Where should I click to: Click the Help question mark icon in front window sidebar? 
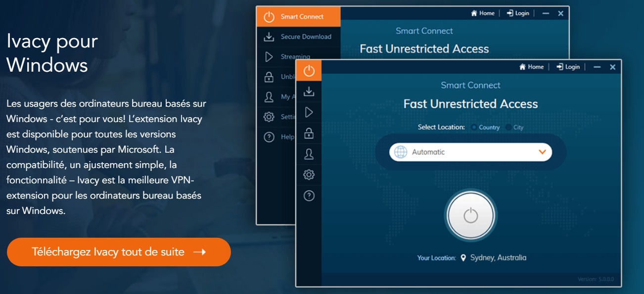tap(309, 196)
